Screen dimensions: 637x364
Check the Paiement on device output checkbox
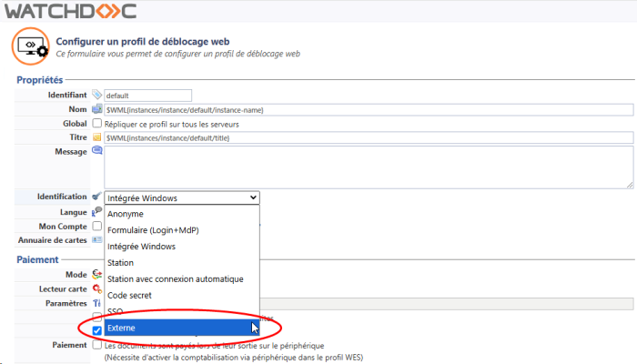(96, 346)
